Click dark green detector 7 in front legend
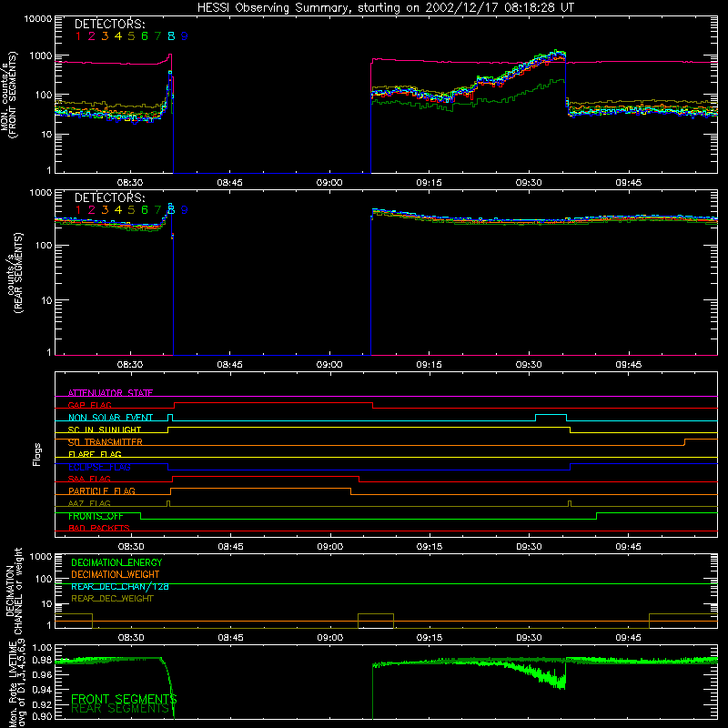Image resolution: width=728 pixels, height=728 pixels. click(157, 36)
